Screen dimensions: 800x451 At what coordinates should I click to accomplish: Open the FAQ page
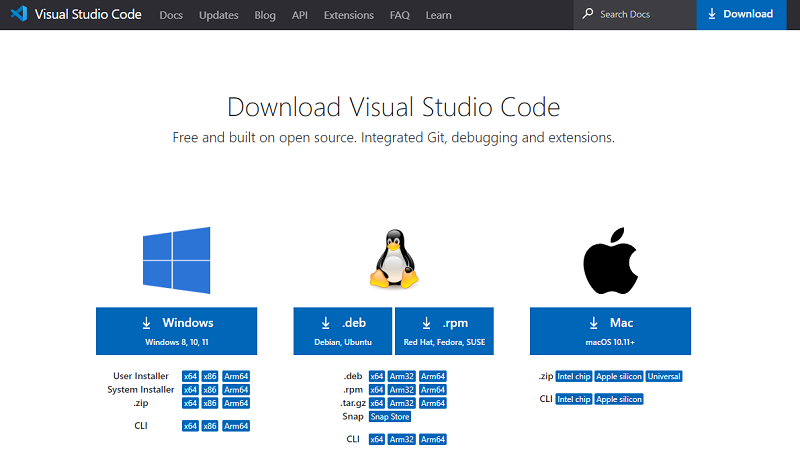pos(399,15)
